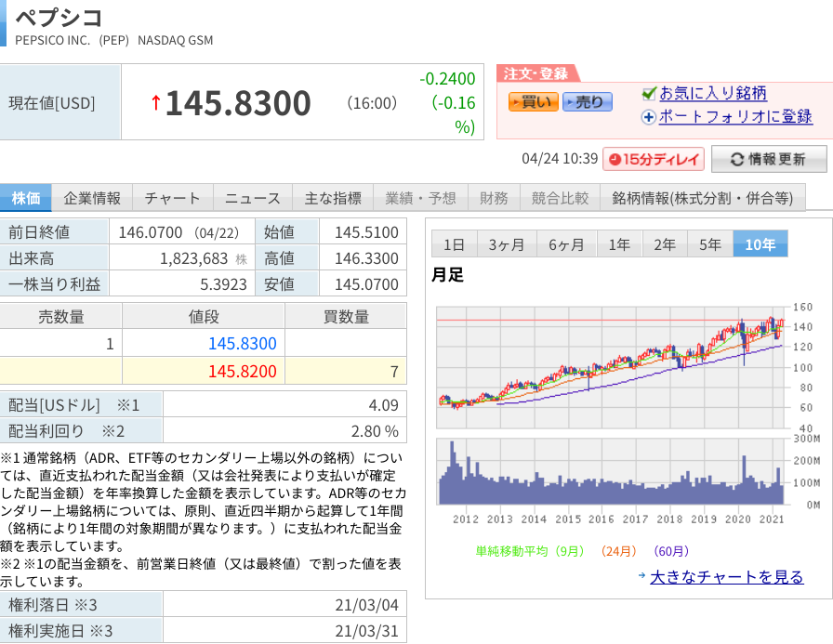Open the ニュース tab
The height and width of the screenshot is (644, 833).
(253, 198)
